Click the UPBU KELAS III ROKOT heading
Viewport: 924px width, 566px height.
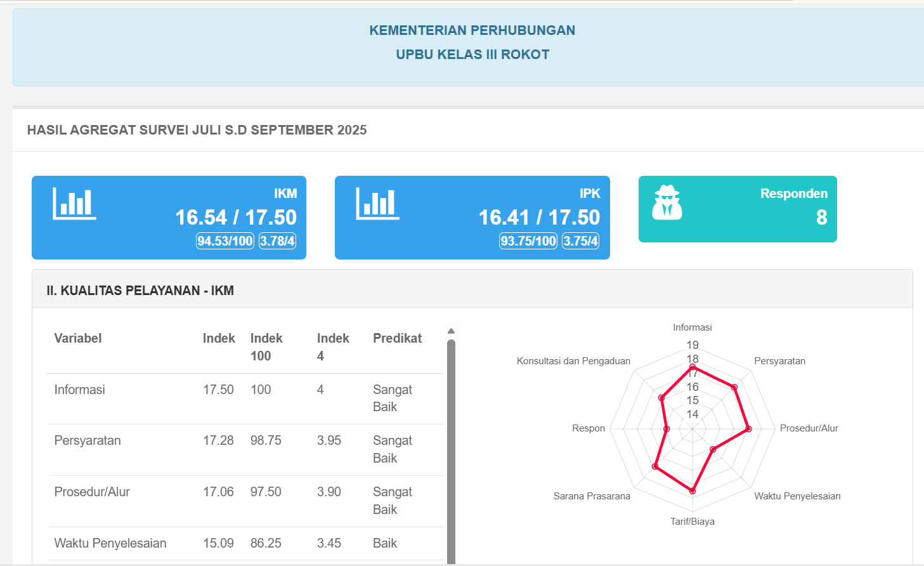coord(472,55)
